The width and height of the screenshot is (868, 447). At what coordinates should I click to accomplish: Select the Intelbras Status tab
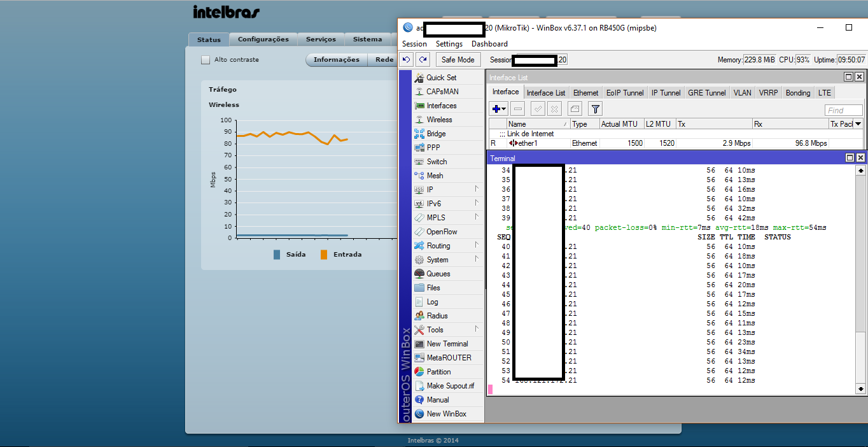tap(209, 39)
